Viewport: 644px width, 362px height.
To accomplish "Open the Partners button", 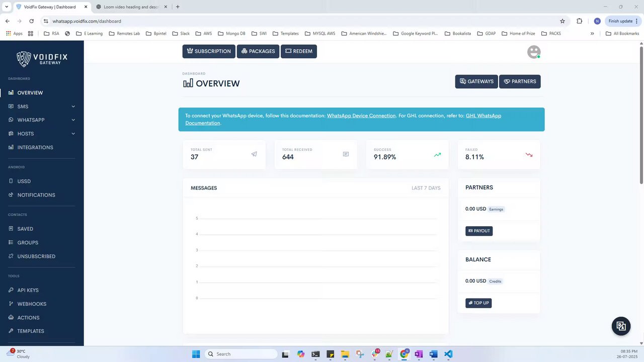I will [520, 81].
